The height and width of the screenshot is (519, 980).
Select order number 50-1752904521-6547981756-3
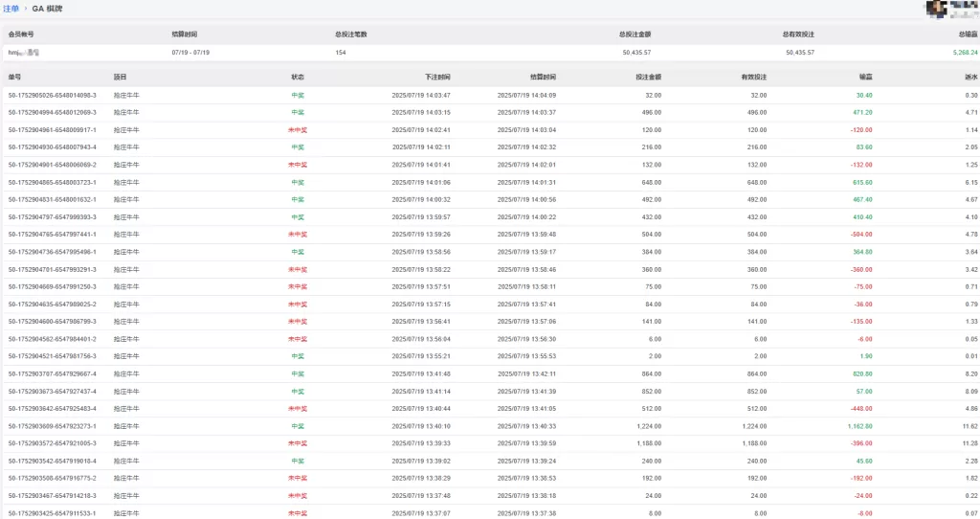pos(53,356)
